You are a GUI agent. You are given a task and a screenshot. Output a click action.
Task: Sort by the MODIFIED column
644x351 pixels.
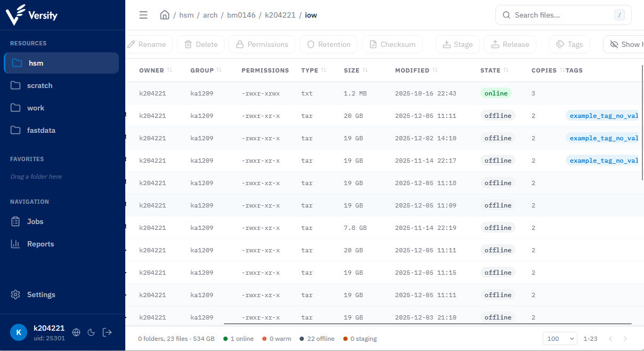coord(416,70)
